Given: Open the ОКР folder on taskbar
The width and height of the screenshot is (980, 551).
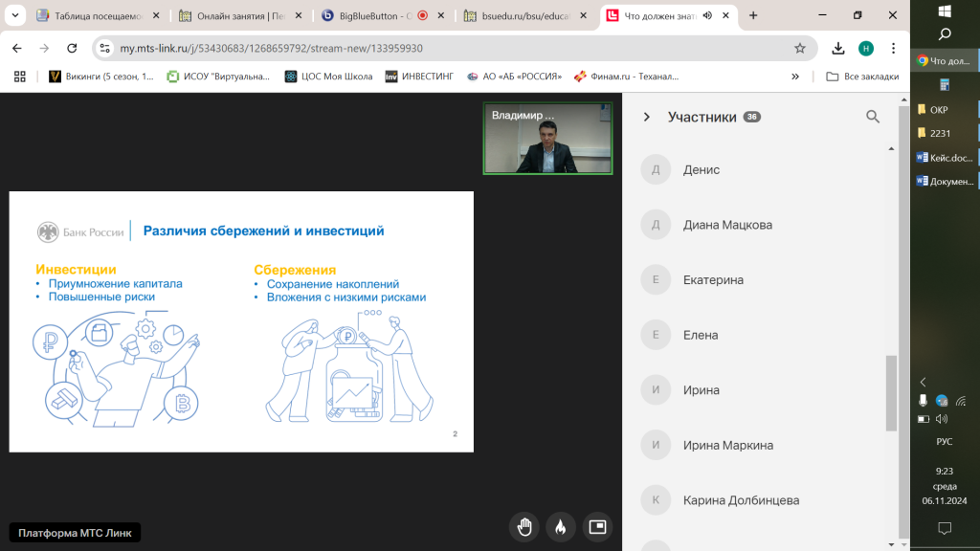Looking at the screenshot, I should point(945,109).
